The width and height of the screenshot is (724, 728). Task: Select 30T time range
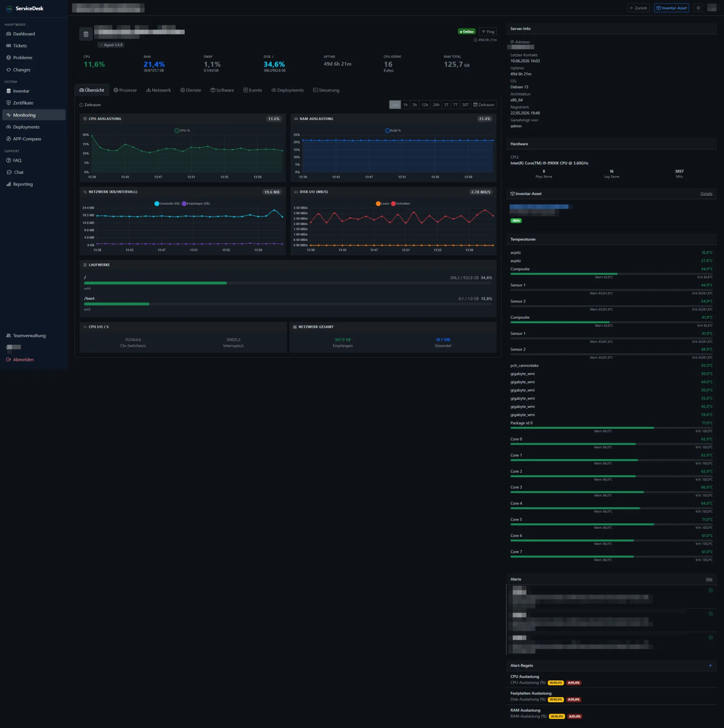[465, 105]
